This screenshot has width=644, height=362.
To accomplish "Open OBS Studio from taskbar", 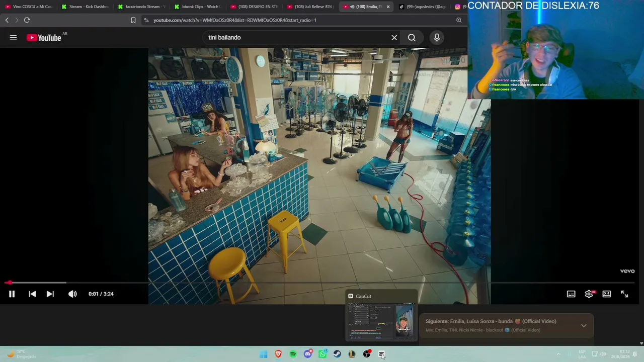I will 367,354.
